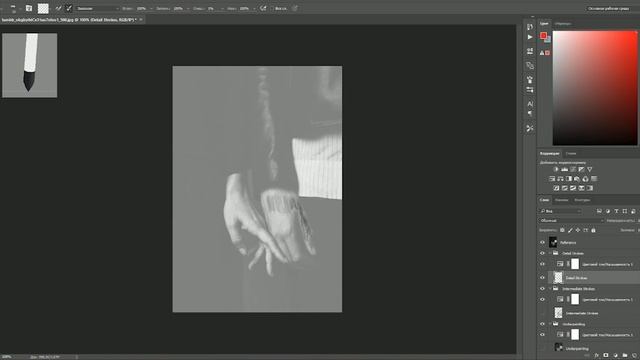Click the layer styles fx icon

coord(597,356)
